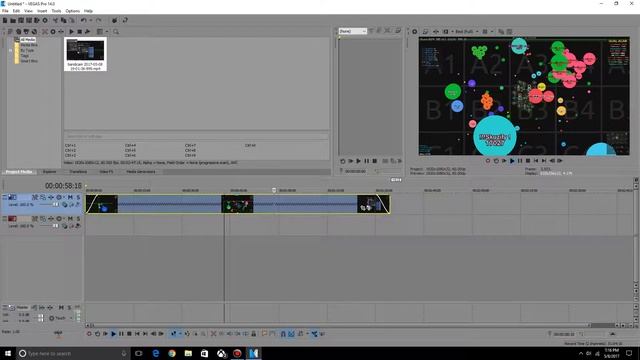640x360 pixels.
Task: Switch to the Explorer tab
Action: tap(49, 172)
